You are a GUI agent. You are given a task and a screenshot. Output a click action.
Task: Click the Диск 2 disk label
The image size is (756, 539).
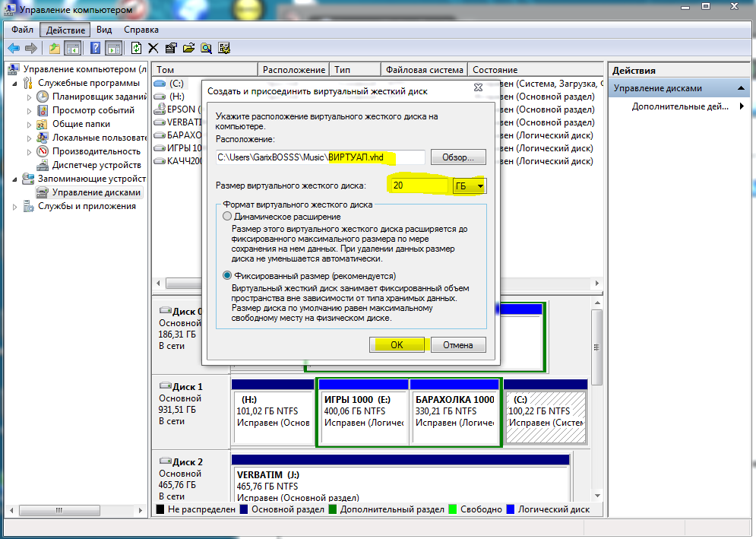click(x=188, y=462)
